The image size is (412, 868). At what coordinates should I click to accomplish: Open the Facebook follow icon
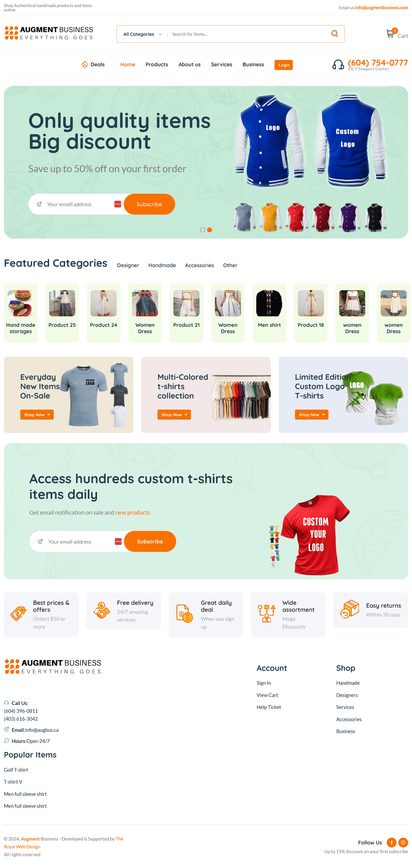coord(391,842)
